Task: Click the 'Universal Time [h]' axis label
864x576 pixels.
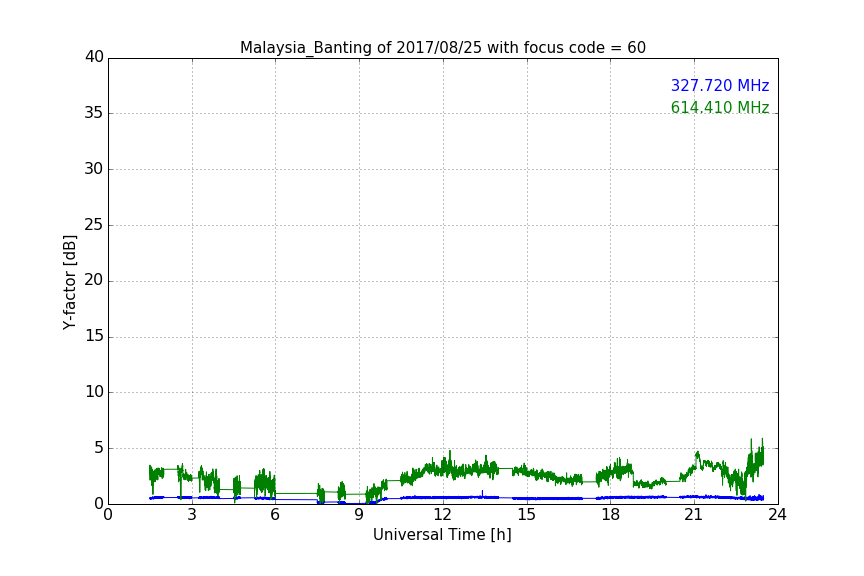Action: pyautogui.click(x=442, y=535)
